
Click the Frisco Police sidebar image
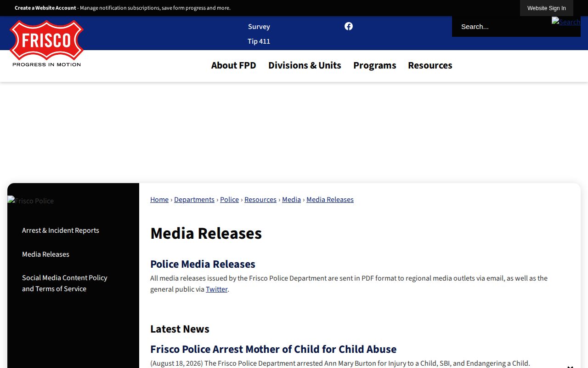coord(31,201)
